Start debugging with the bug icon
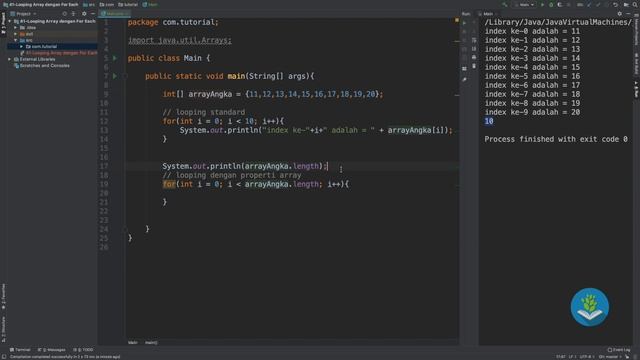 pyautogui.click(x=551, y=4)
